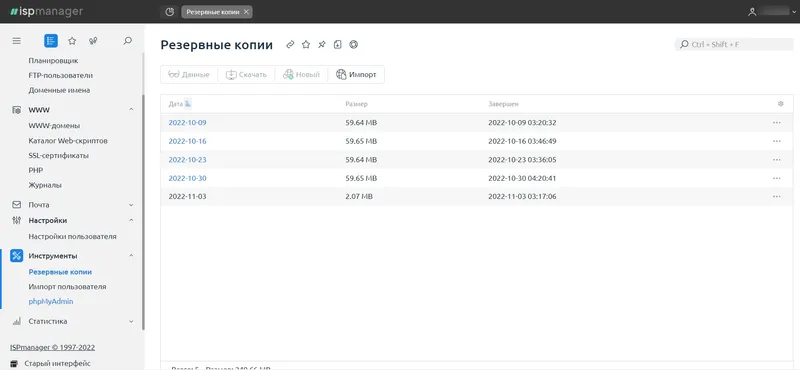Open favorites star in sidebar

coord(72,41)
